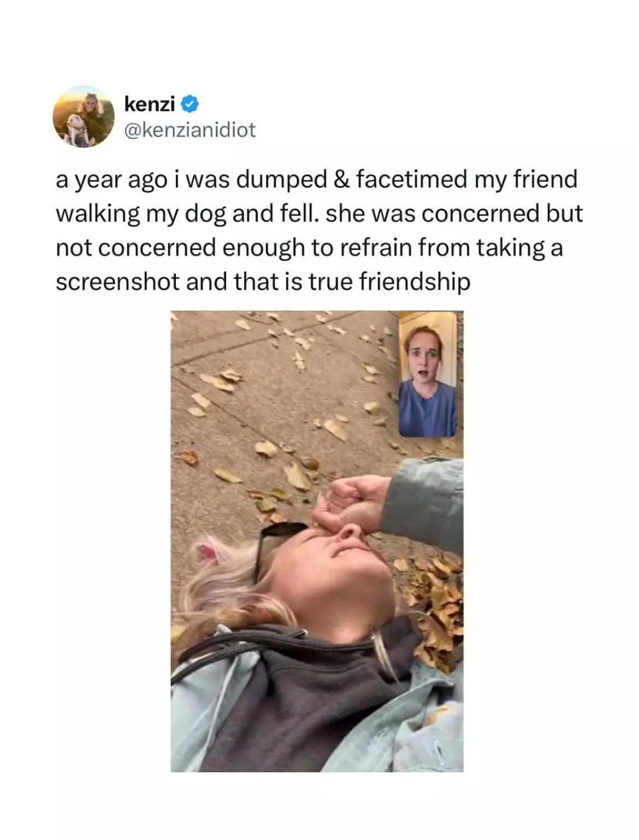The height and width of the screenshot is (840, 639).
Task: Tap the FaceTime picture-in-picture friend preview
Action: [x=428, y=374]
